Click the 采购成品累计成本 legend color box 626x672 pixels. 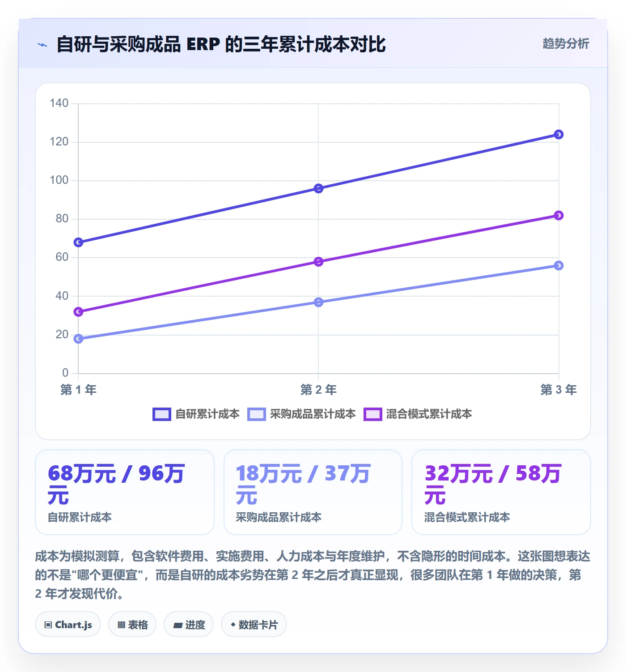coord(256,414)
